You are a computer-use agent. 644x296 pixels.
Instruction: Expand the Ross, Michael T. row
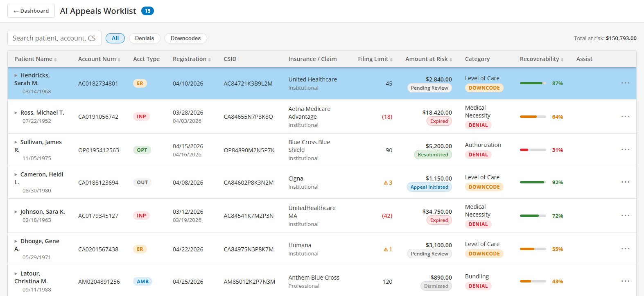tap(16, 113)
